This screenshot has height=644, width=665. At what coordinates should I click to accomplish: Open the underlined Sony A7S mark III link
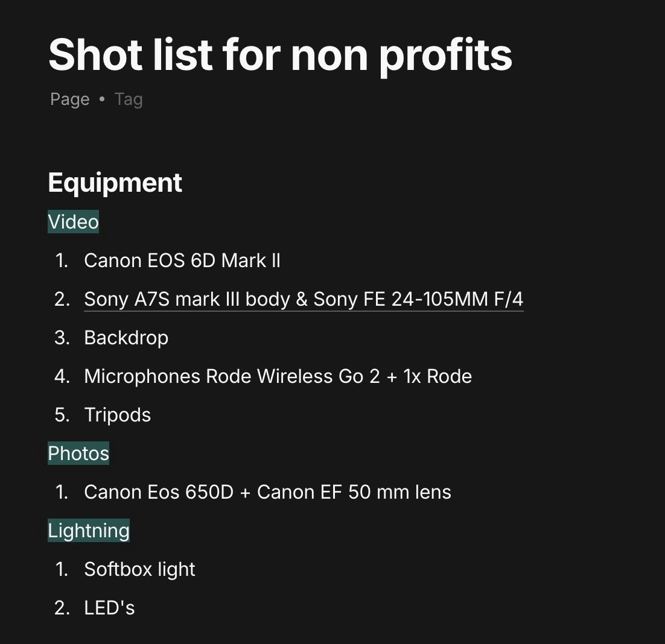304,300
